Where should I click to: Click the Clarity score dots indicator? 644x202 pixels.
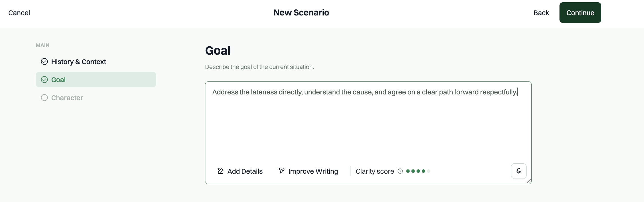click(x=418, y=171)
